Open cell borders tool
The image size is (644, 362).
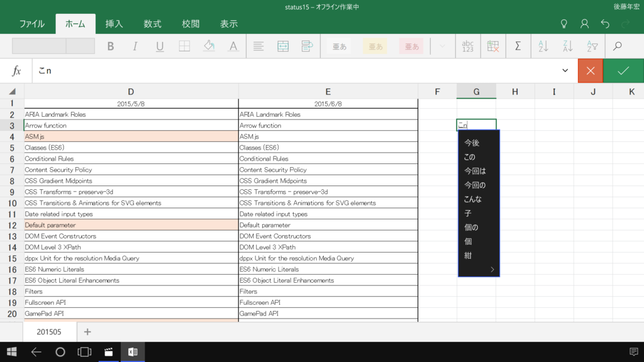184,46
